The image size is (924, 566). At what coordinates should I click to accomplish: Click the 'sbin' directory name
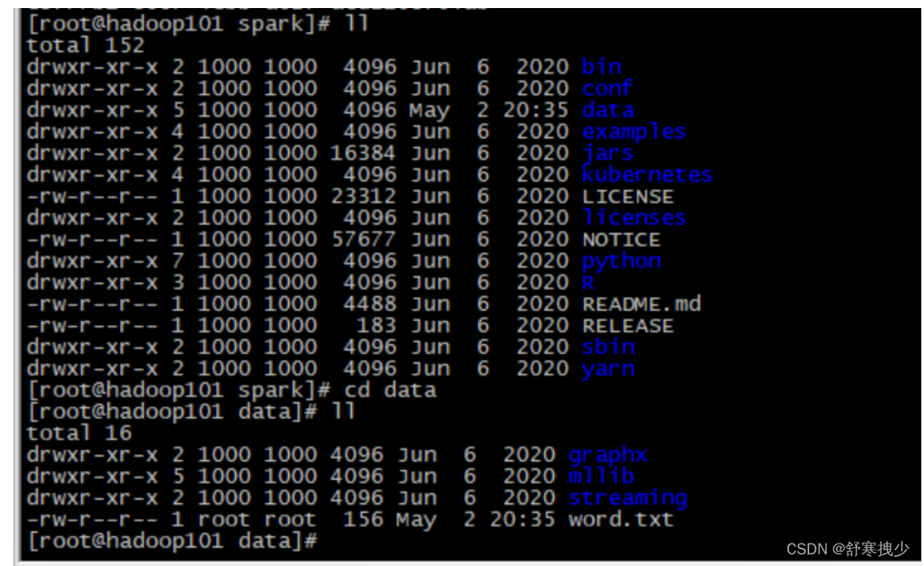(608, 347)
